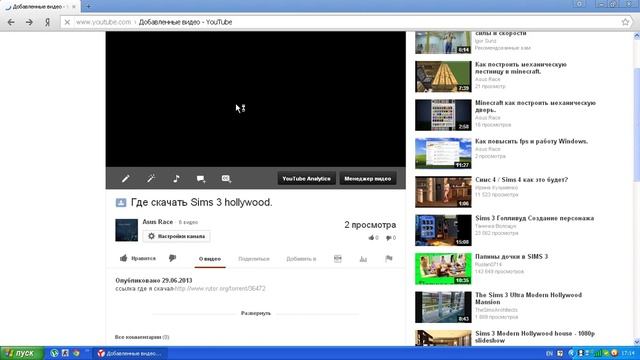Click the page vertical scrollbar thumb
Screen dimensions: 640x360
[x=636, y=124]
